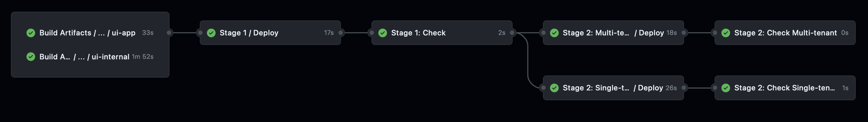This screenshot has height=122, width=868.
Task: Click output connector of Stage 1: Check
Action: pyautogui.click(x=512, y=33)
